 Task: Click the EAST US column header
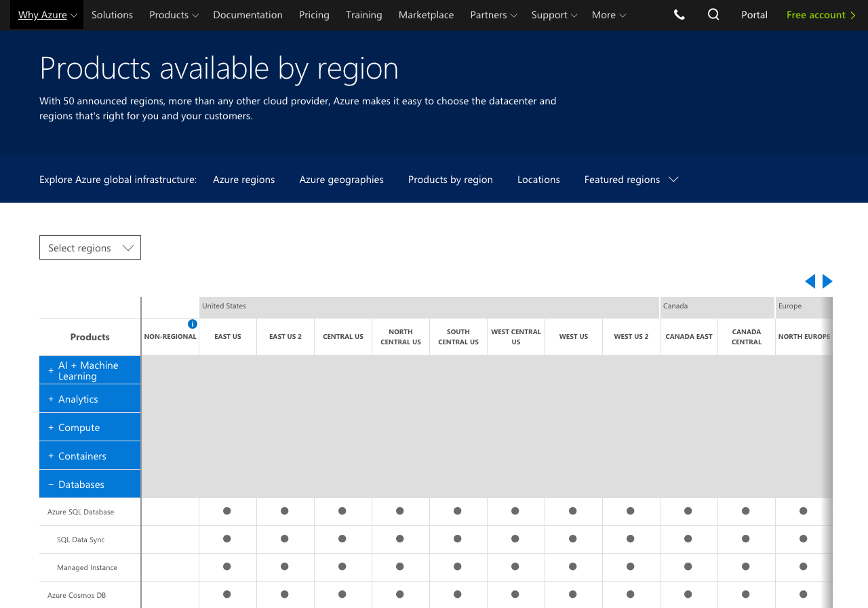click(228, 337)
